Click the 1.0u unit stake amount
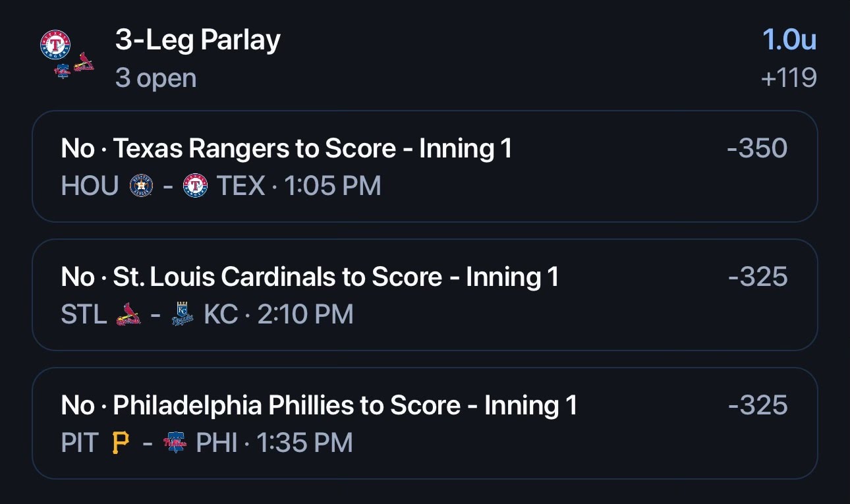Image resolution: width=850 pixels, height=504 pixels. (x=789, y=40)
